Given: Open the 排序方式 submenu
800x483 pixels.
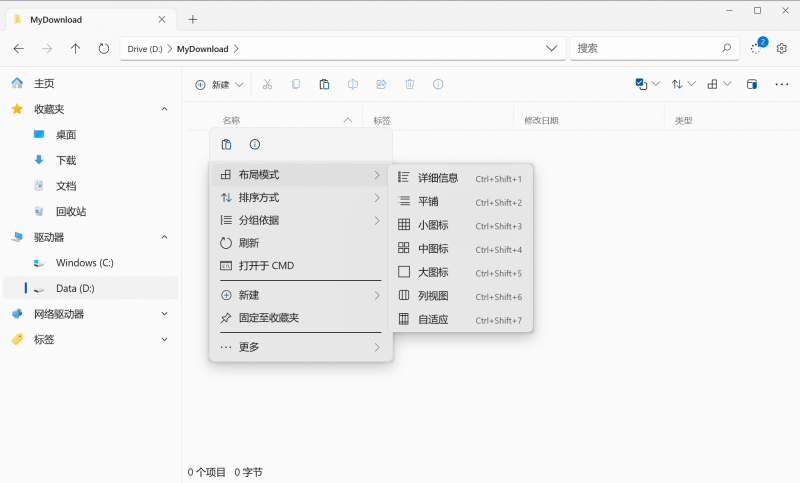Looking at the screenshot, I should click(x=301, y=197).
